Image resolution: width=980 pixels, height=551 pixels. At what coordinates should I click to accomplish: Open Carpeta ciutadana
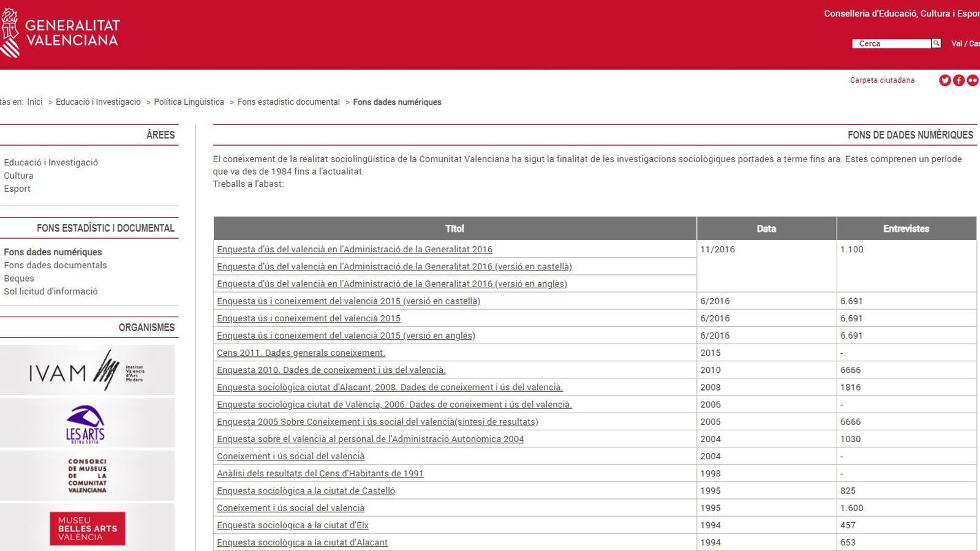pyautogui.click(x=881, y=80)
